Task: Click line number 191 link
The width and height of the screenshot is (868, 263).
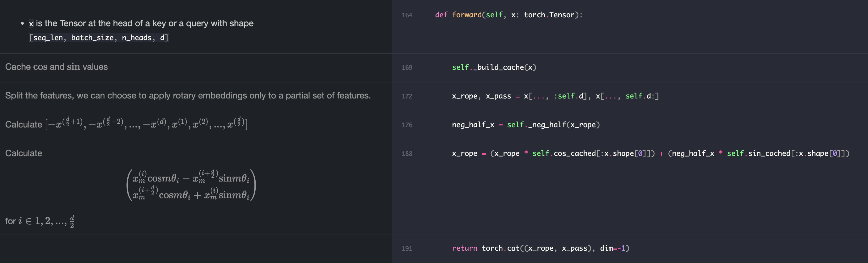Action: tap(407, 248)
